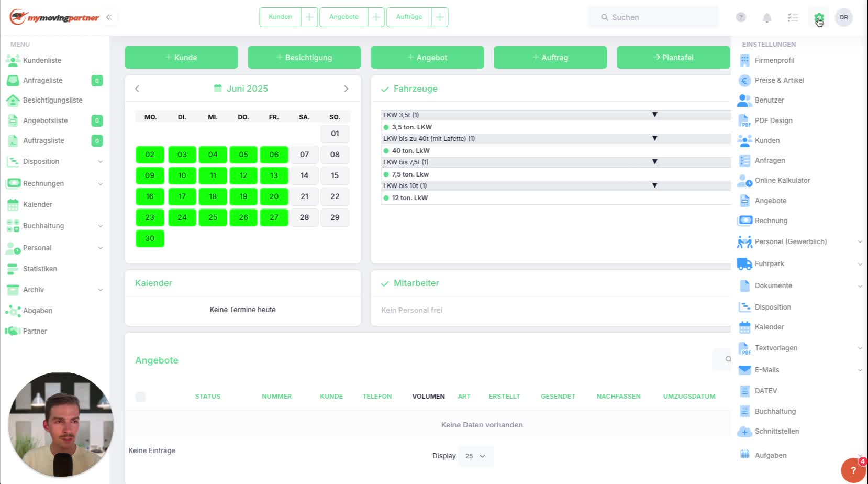Viewport: 868px width, 484px height.
Task: Expand Personal (Gewerblich) in settings
Action: (860, 242)
